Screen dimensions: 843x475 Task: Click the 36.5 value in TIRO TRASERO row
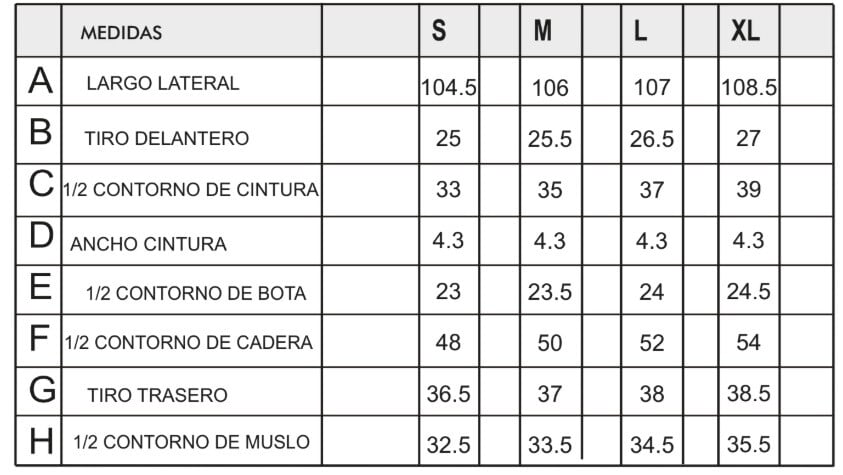(448, 394)
